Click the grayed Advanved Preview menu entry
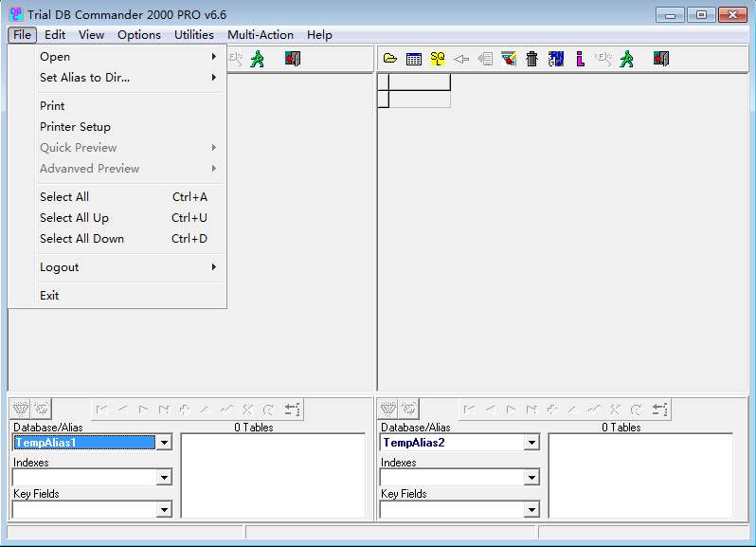 [128, 169]
